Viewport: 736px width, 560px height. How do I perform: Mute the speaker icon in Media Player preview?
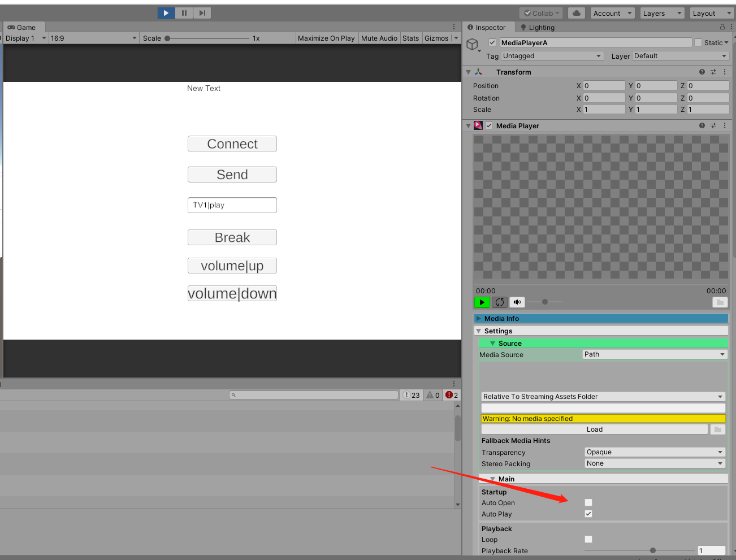[x=517, y=302]
